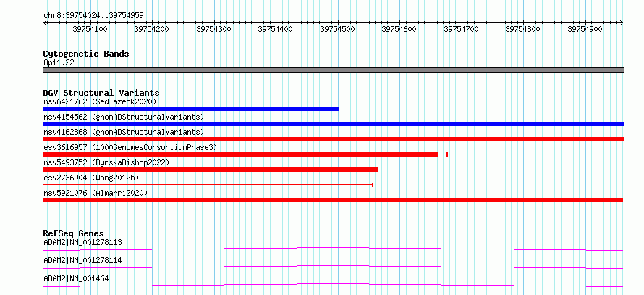Click the 8p11.22 cytoband label
The height and width of the screenshot is (295, 644).
pyautogui.click(x=59, y=63)
